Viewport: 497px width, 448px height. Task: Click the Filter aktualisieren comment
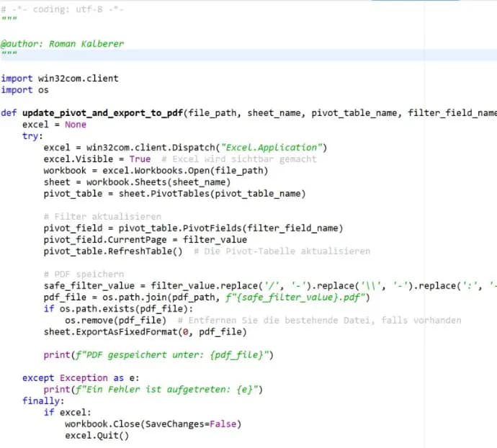click(102, 217)
